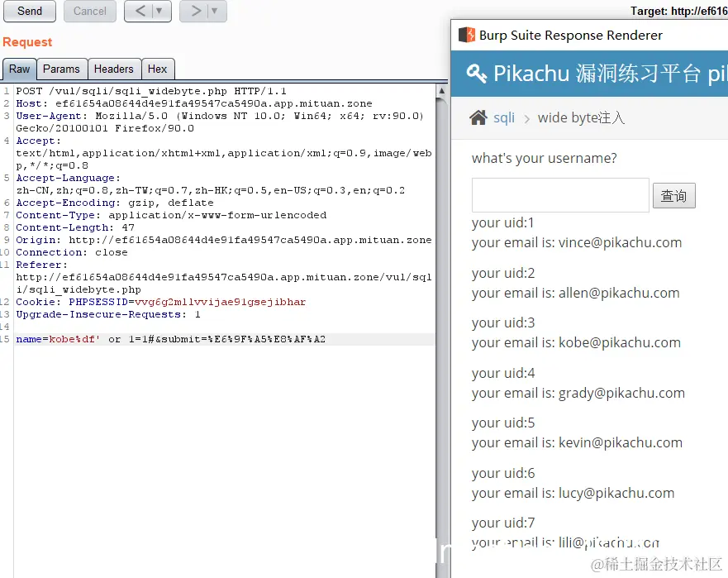Click the name=kobe%df' payload line
Viewport: 728px width, 578px height.
pos(170,339)
